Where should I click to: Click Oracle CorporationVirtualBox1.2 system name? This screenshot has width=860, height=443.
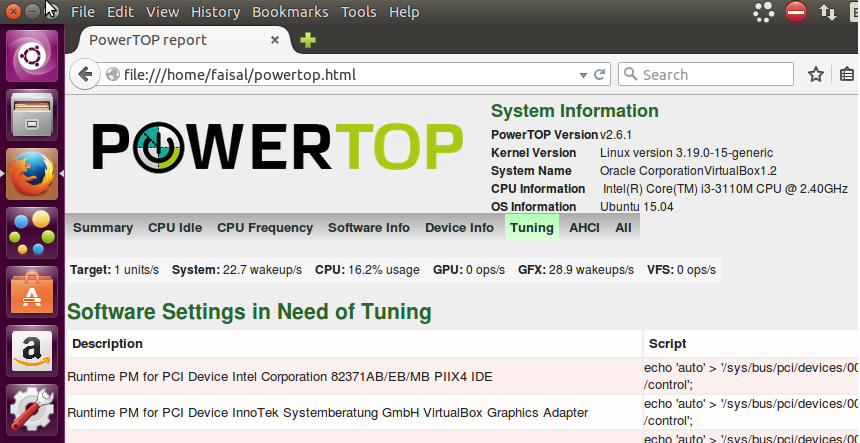click(688, 171)
